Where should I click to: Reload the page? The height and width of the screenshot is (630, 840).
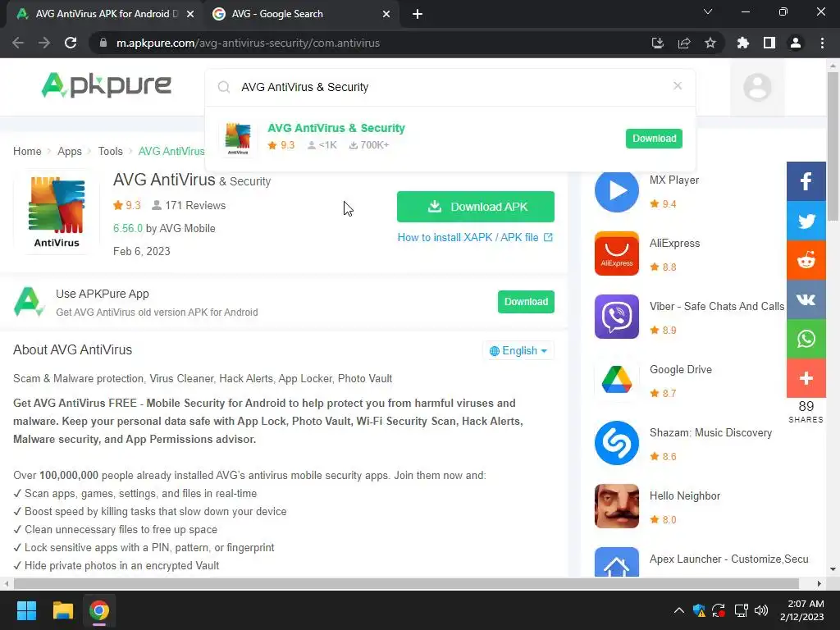coord(71,43)
